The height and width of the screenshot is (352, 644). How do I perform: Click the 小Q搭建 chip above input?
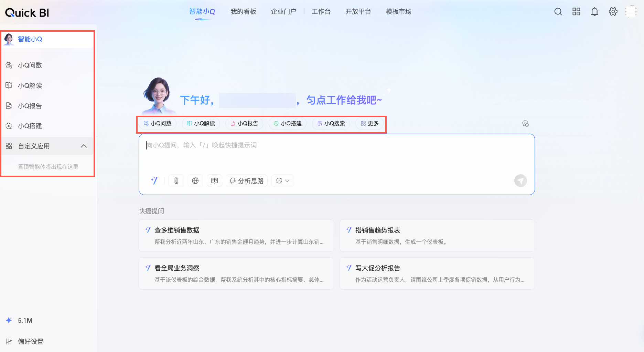pos(288,123)
